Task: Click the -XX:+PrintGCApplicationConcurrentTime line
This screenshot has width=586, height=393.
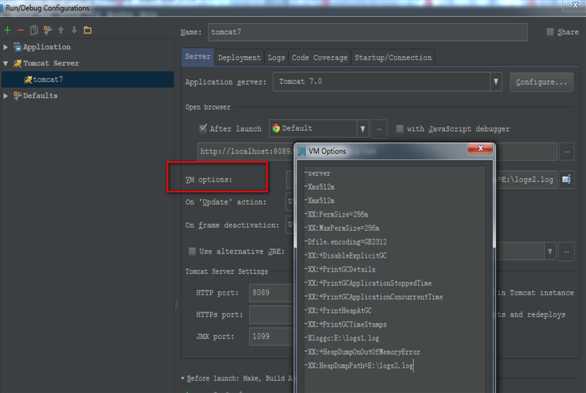Action: tap(374, 297)
